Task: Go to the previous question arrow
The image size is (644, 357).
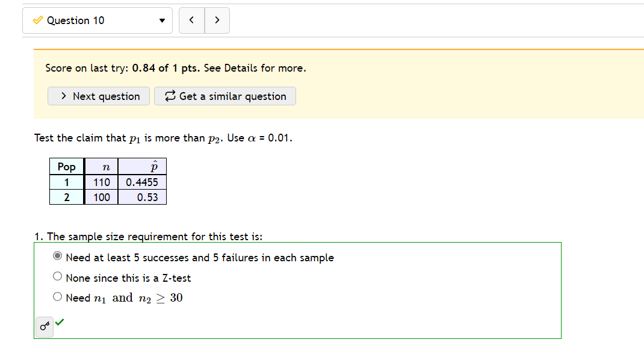Action: pyautogui.click(x=191, y=20)
